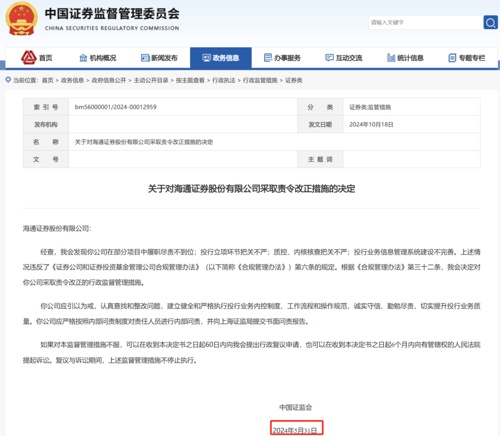This screenshot has width=500, height=436.
Task: Open the 政务信息 navigation tab
Action: pyautogui.click(x=221, y=58)
